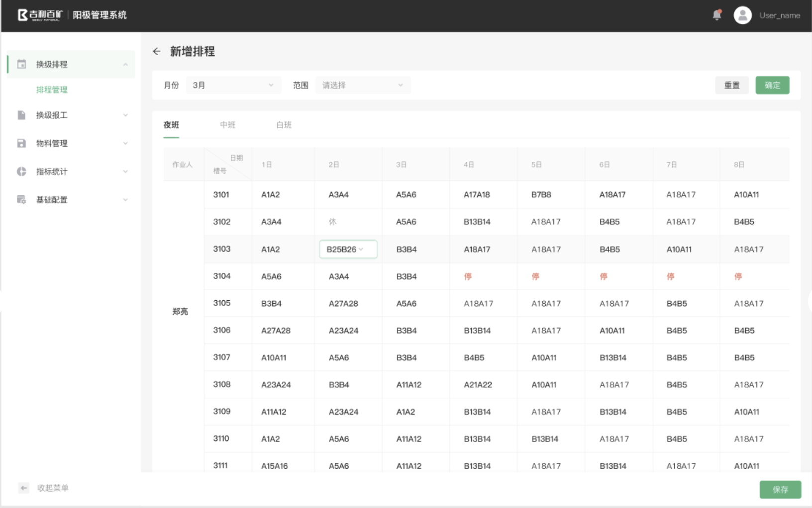Click the 重置 reset button
The width and height of the screenshot is (812, 508).
click(731, 85)
